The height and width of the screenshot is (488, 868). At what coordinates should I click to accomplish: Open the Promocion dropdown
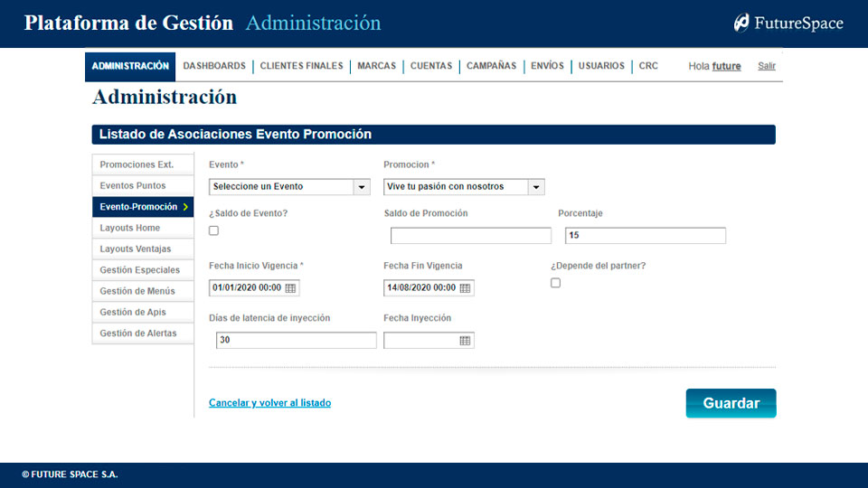(x=464, y=186)
